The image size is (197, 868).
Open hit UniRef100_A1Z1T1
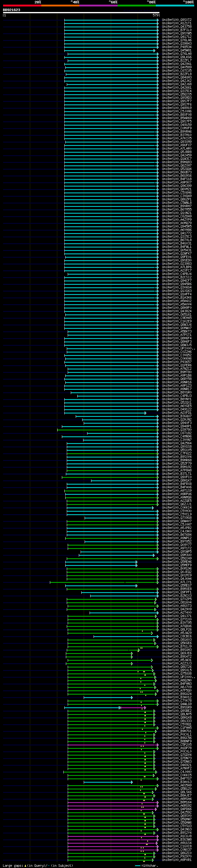click(x=177, y=23)
